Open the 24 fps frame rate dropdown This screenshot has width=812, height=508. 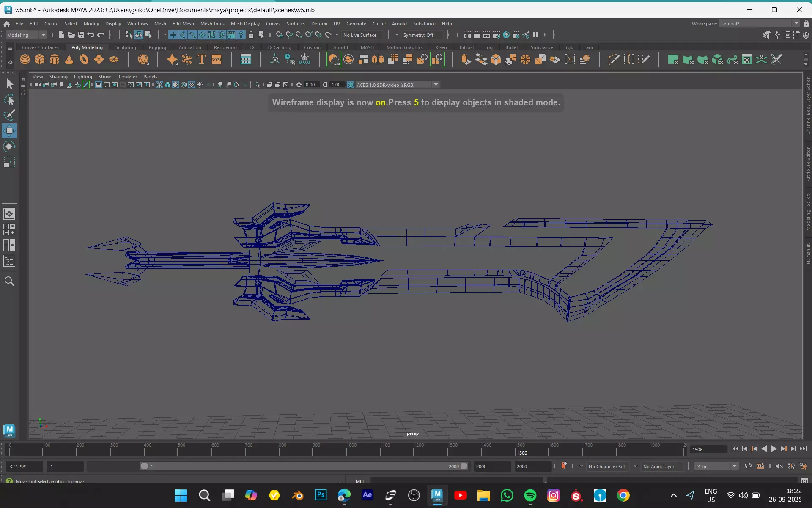(x=716, y=466)
